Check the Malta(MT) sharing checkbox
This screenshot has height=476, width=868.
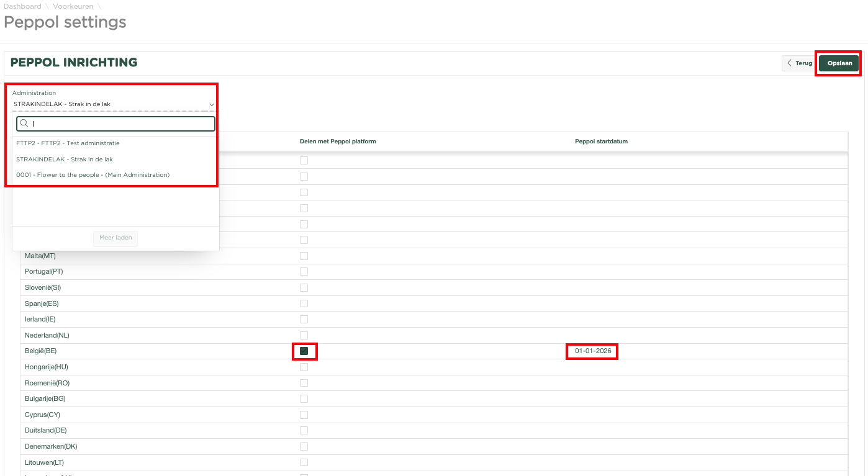[x=304, y=256]
